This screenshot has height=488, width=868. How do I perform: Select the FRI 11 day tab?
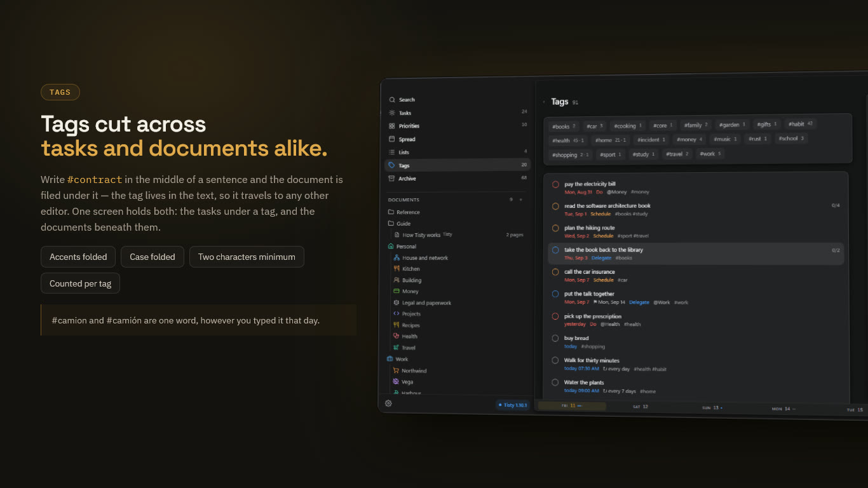coord(572,405)
